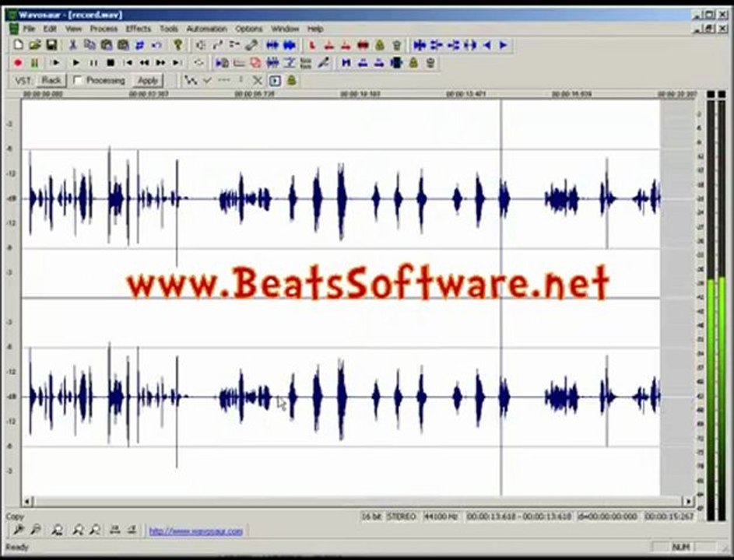The image size is (734, 560).
Task: Open the View menu
Action: 73,29
